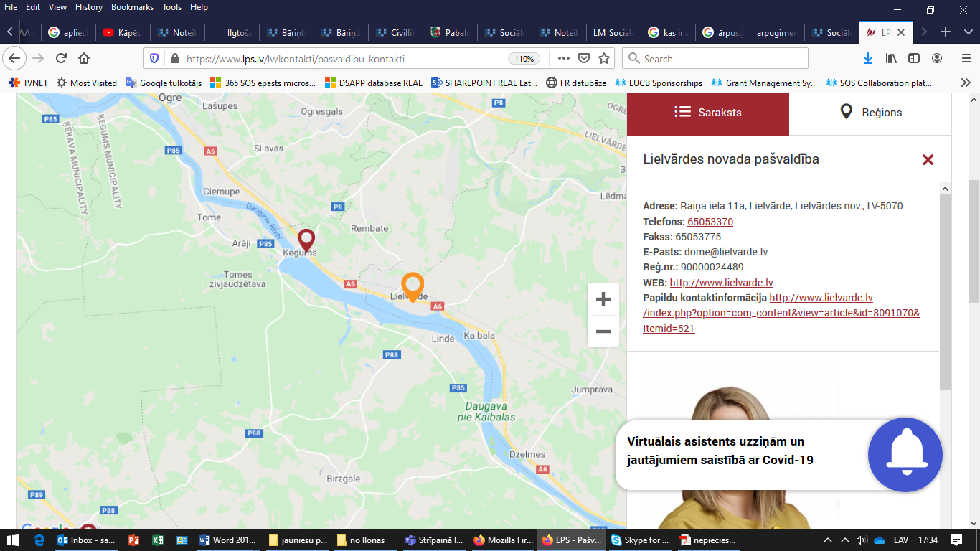The image size is (980, 551).
Task: Switch to the 'kas ir a' Google tab
Action: click(x=669, y=32)
